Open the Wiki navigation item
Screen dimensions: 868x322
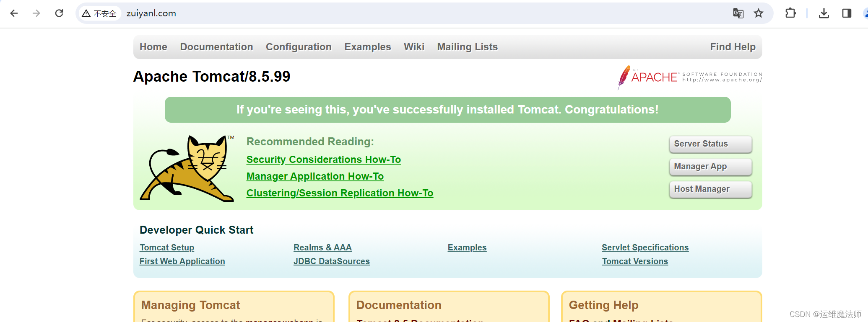pyautogui.click(x=414, y=47)
